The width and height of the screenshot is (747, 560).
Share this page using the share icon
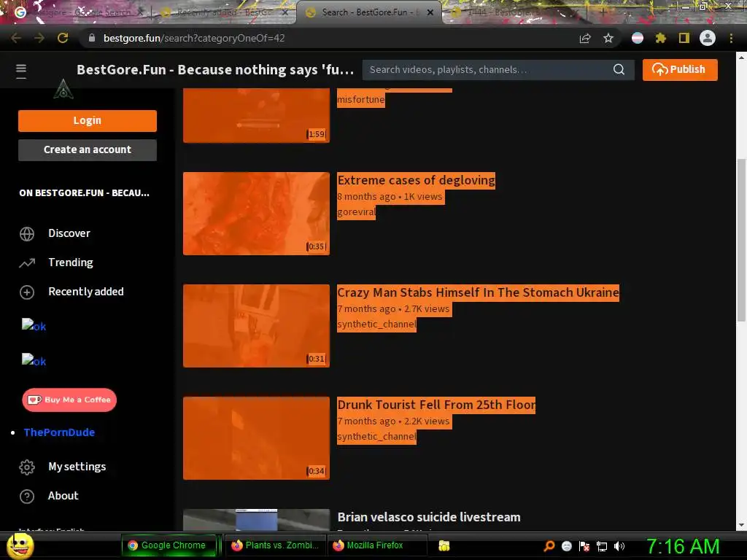585,38
